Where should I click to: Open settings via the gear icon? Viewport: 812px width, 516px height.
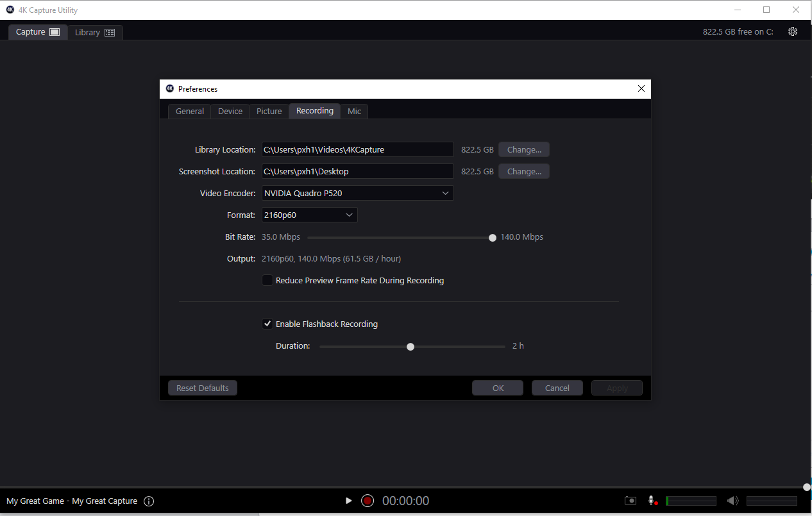tap(793, 31)
